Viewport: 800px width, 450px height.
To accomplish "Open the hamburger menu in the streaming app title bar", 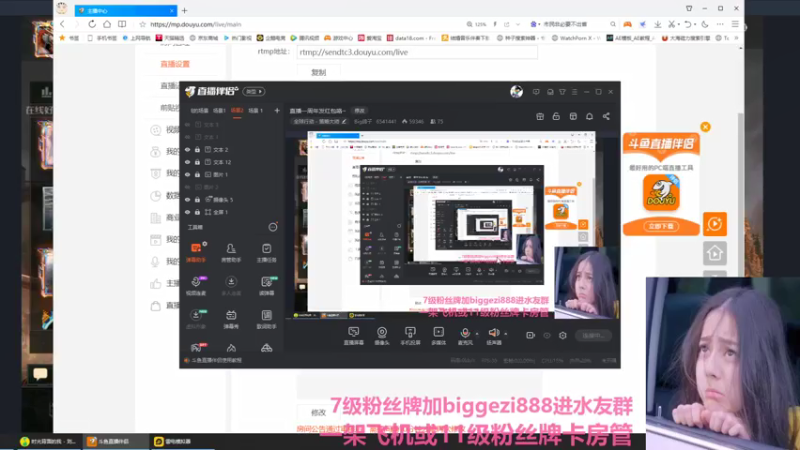I will click(x=574, y=92).
